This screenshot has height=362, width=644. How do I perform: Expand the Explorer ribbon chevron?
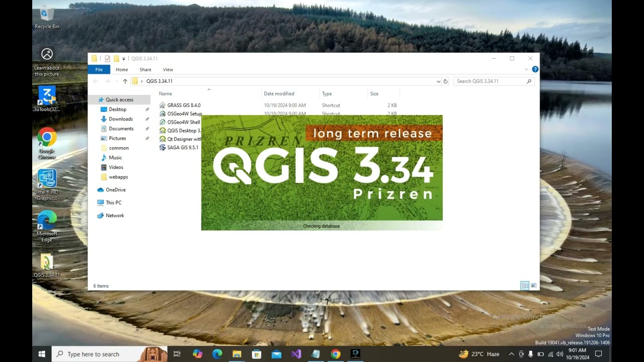526,69
